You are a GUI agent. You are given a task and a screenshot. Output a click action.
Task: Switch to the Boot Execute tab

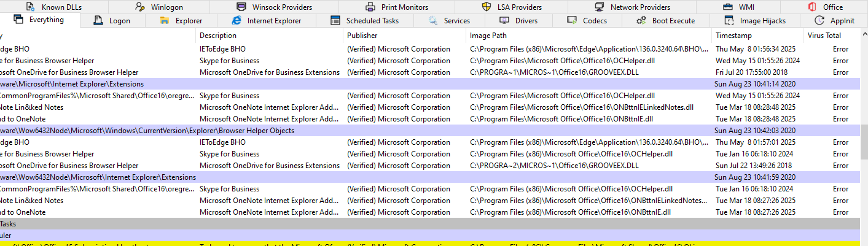(x=665, y=21)
